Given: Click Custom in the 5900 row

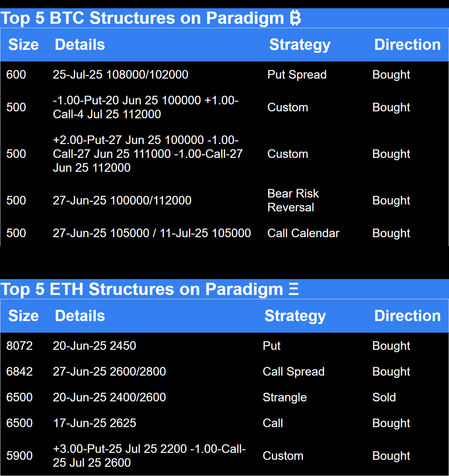Looking at the screenshot, I should pos(283,456).
